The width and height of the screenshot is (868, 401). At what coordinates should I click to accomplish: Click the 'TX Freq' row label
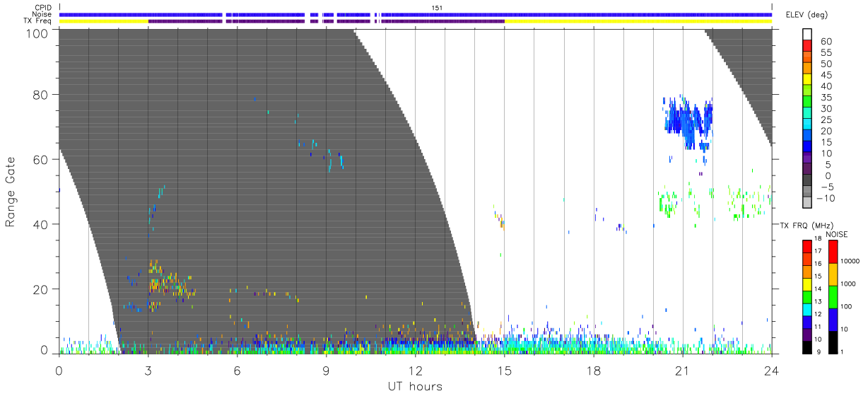pyautogui.click(x=37, y=21)
